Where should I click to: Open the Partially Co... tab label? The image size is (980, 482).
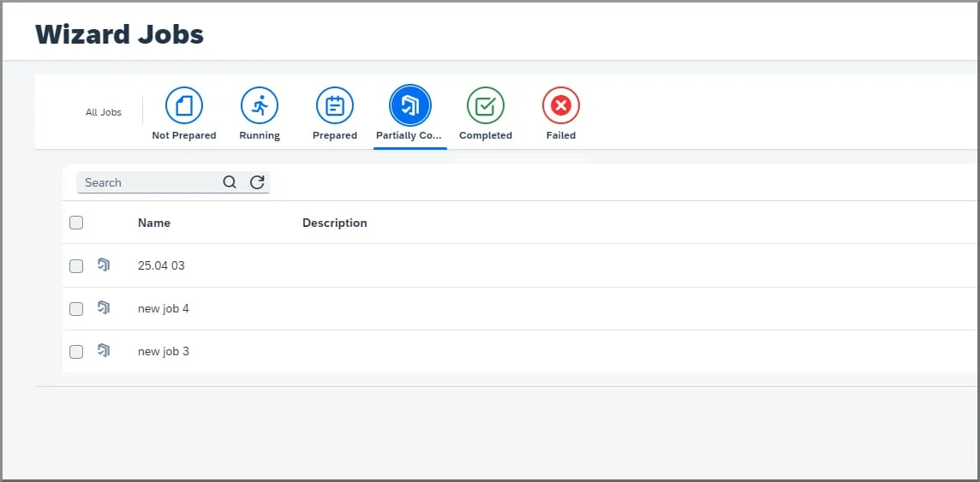pyautogui.click(x=409, y=135)
